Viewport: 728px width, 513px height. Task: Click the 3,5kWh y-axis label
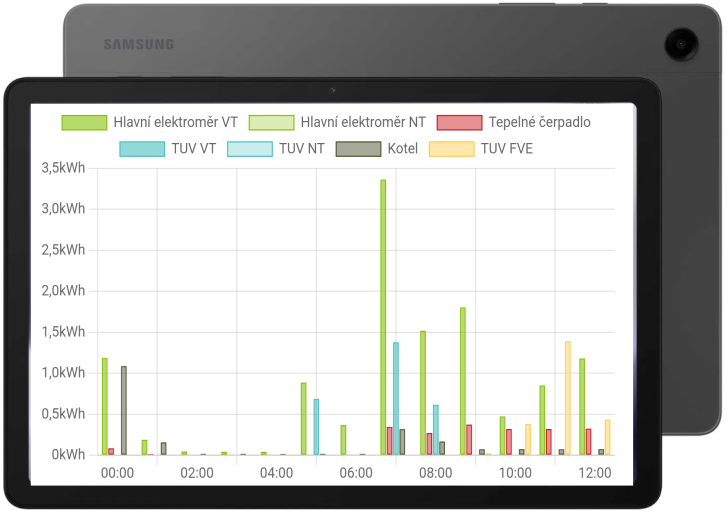coord(63,168)
